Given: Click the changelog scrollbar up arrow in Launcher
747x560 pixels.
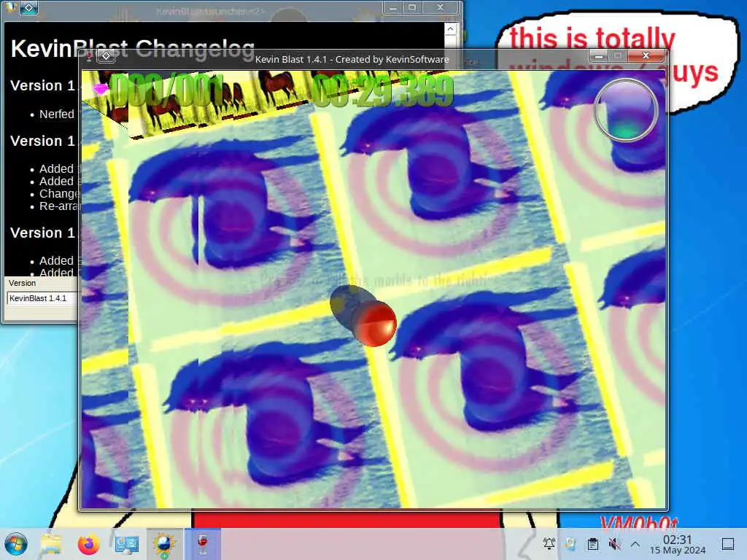Looking at the screenshot, I should click(x=450, y=29).
